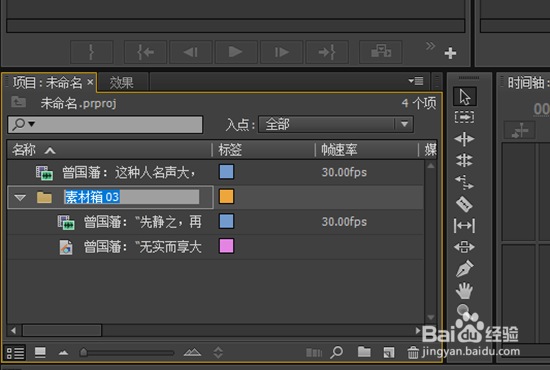Select the Hand tool
This screenshot has height=370, width=550.
464,291
